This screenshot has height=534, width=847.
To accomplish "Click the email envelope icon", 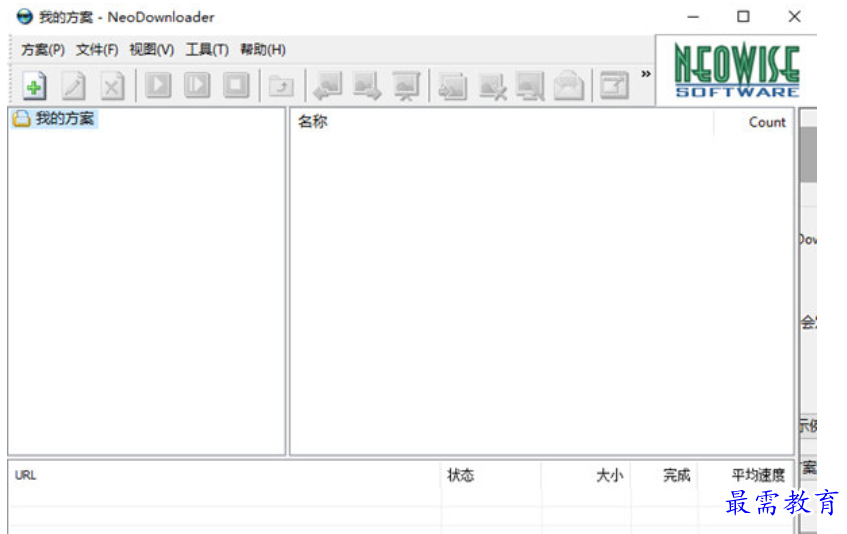I will (x=569, y=86).
